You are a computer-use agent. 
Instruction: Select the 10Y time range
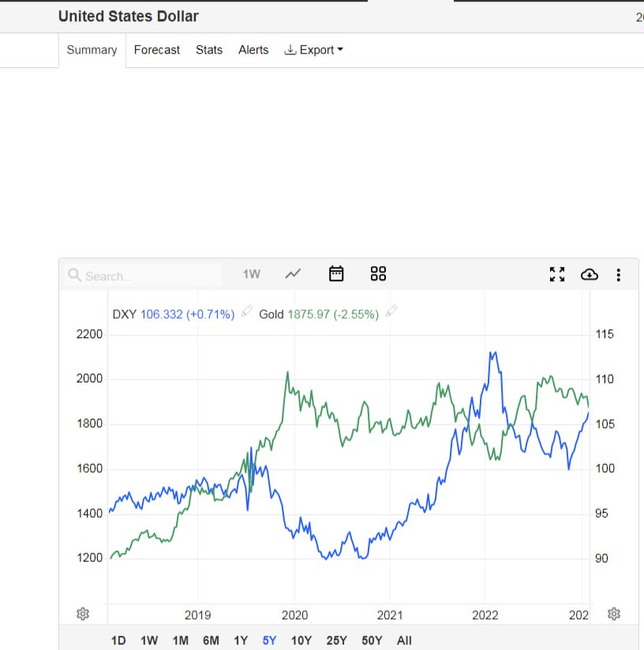click(301, 641)
